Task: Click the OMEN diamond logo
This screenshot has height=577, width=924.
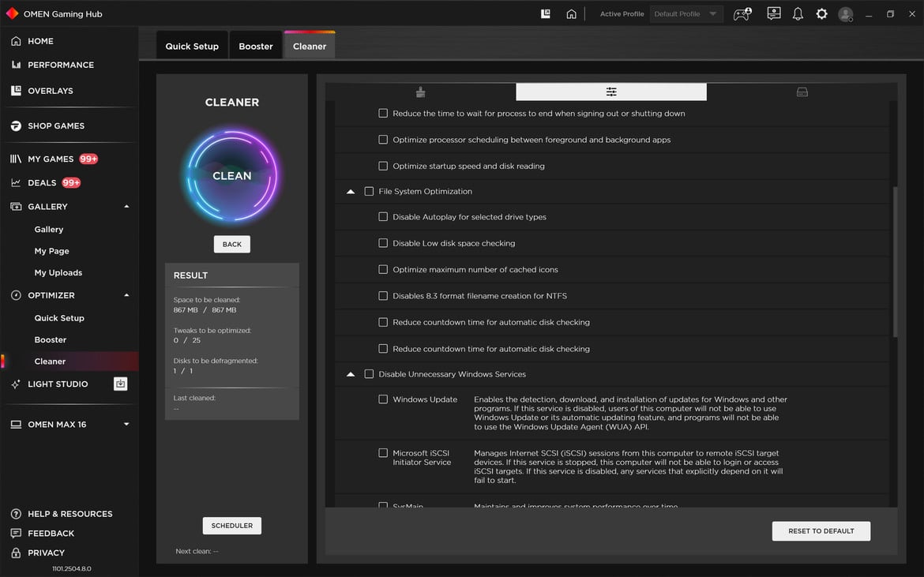Action: coord(12,13)
